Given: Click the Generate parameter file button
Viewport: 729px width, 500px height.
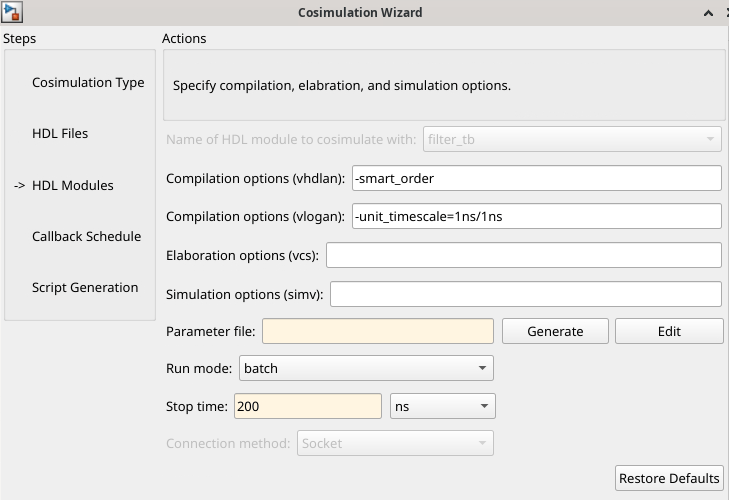Looking at the screenshot, I should (555, 331).
